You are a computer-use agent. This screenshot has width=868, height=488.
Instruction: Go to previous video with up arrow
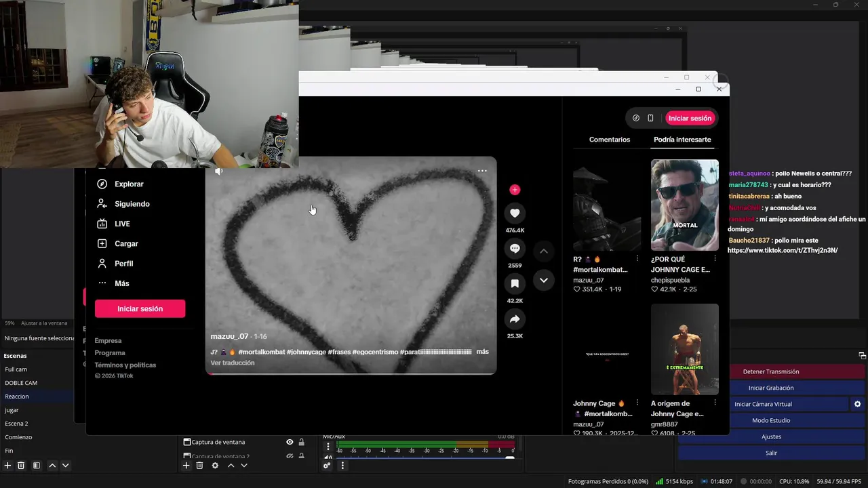point(543,251)
